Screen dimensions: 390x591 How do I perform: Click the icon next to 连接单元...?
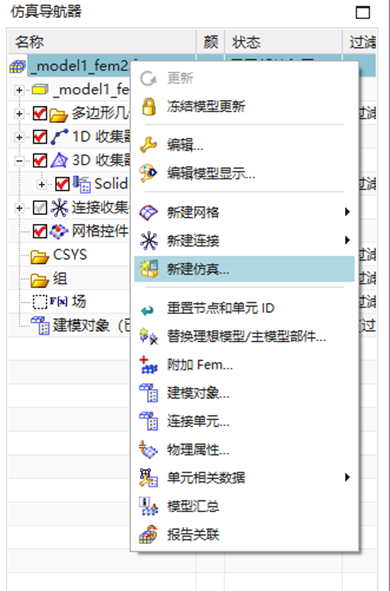point(149,421)
